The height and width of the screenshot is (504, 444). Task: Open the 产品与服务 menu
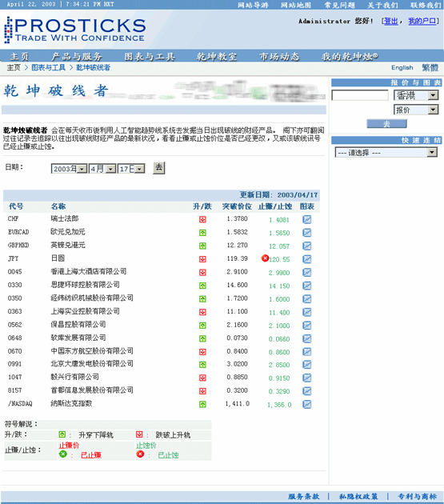(77, 57)
